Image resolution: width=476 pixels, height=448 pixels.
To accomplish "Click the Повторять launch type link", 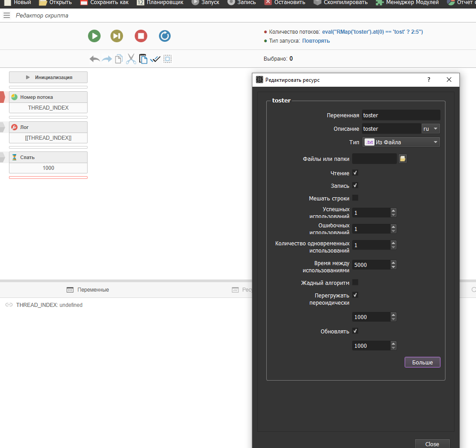I will point(316,41).
